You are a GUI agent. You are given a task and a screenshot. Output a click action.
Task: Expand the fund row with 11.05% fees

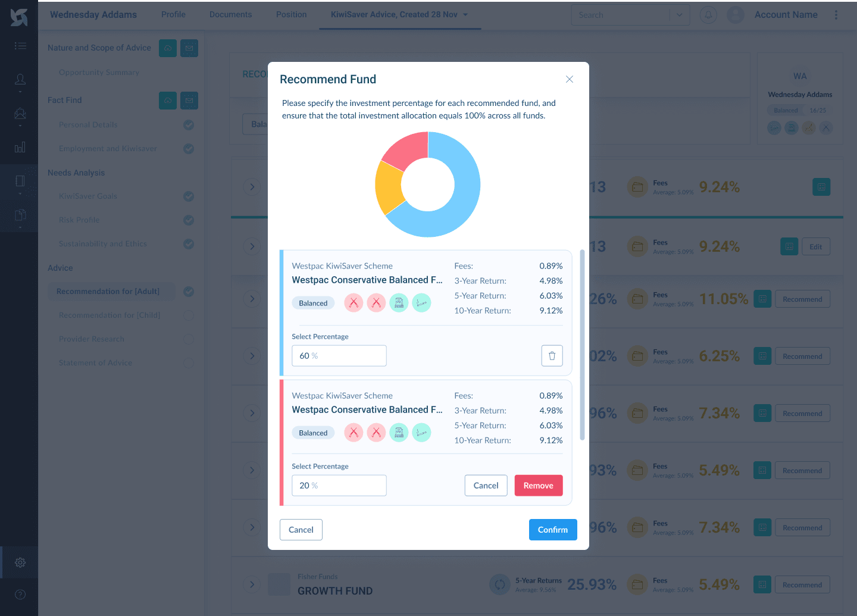point(252,299)
